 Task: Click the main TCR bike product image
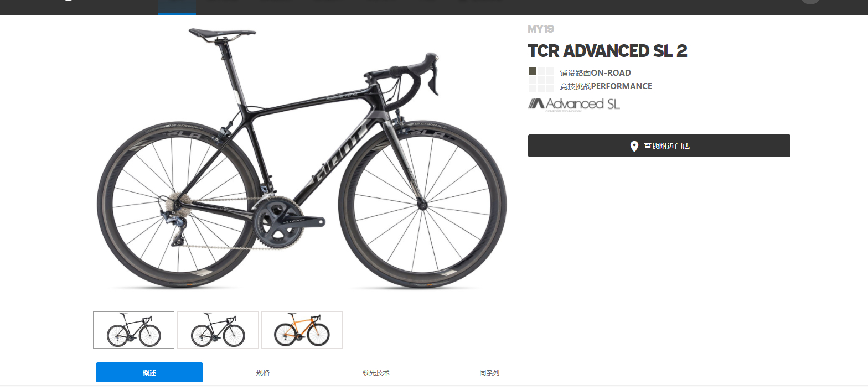[x=302, y=158]
